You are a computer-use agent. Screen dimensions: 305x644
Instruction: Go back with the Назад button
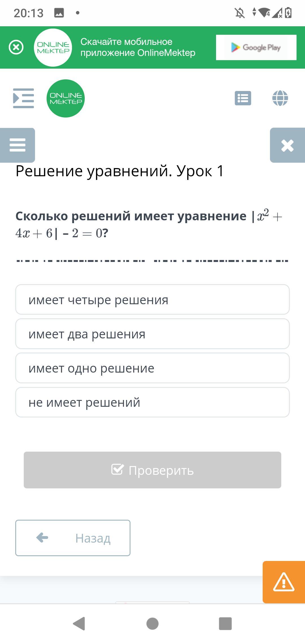73,538
